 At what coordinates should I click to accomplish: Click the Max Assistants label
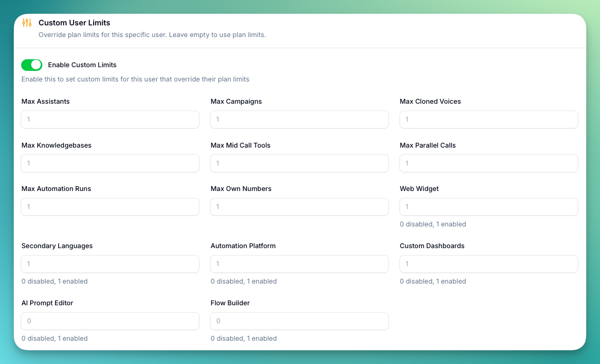45,101
